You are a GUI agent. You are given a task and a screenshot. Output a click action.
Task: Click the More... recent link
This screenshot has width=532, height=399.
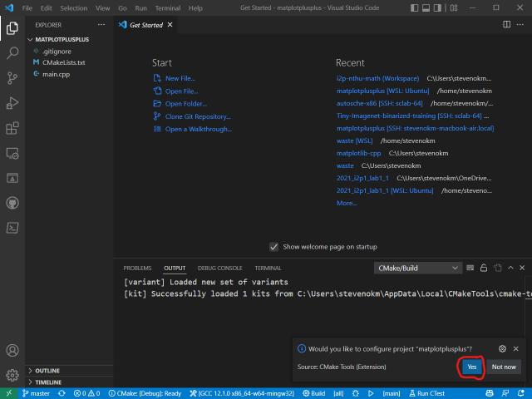(x=347, y=203)
